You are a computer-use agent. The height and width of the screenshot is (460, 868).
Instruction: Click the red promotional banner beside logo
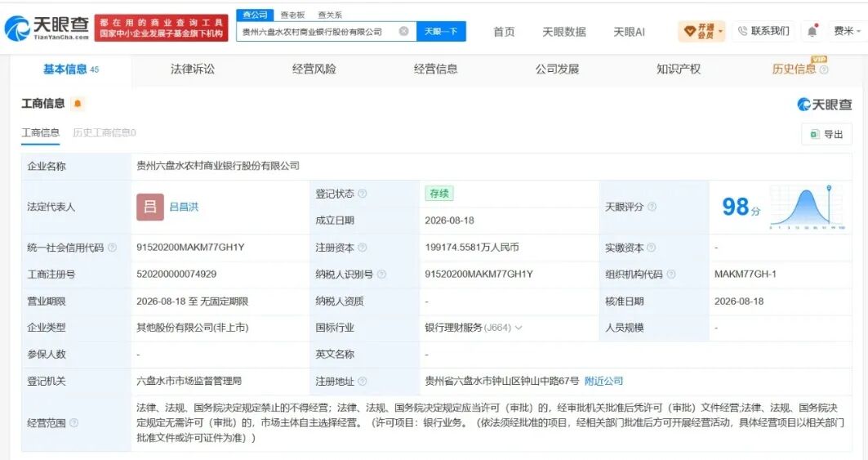coord(161,29)
